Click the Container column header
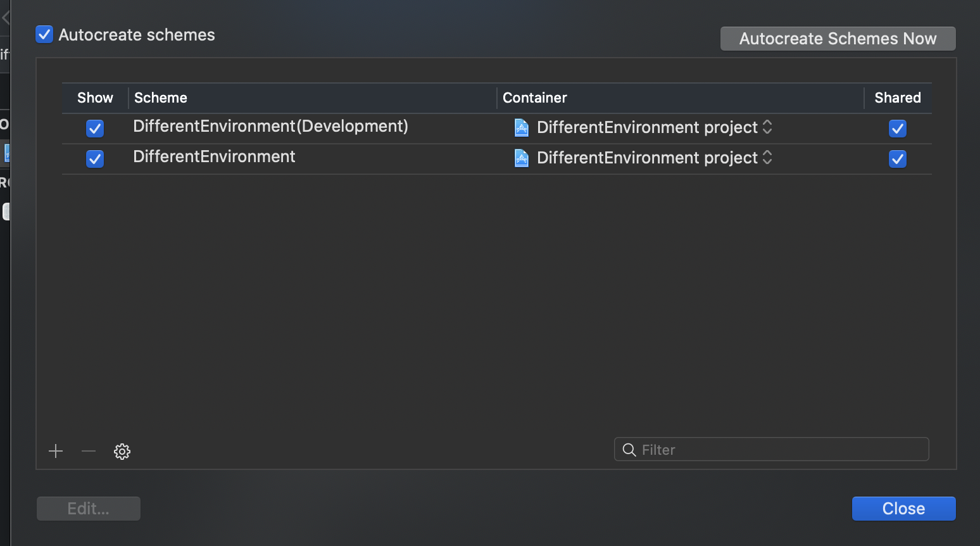This screenshot has height=546, width=980. coord(535,98)
